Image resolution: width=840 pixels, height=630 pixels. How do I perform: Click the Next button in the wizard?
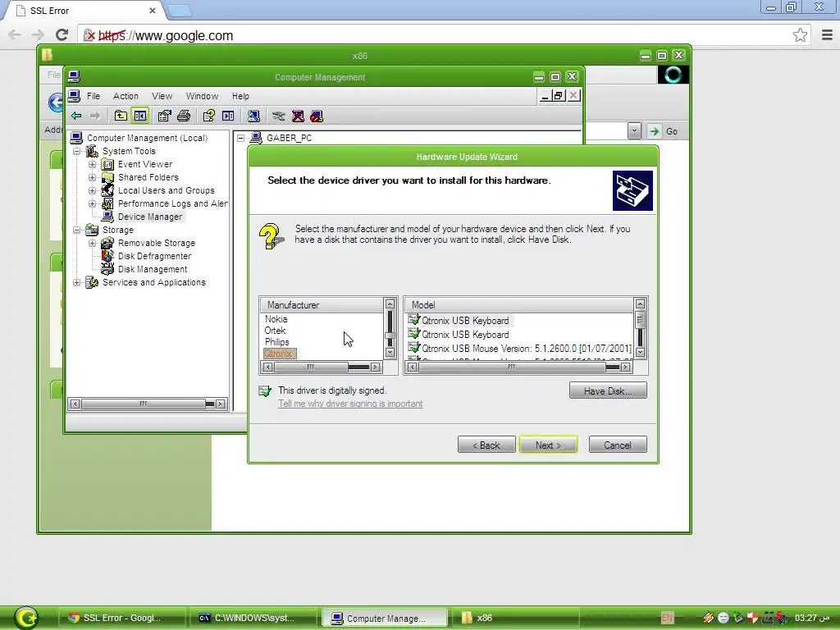click(x=548, y=445)
